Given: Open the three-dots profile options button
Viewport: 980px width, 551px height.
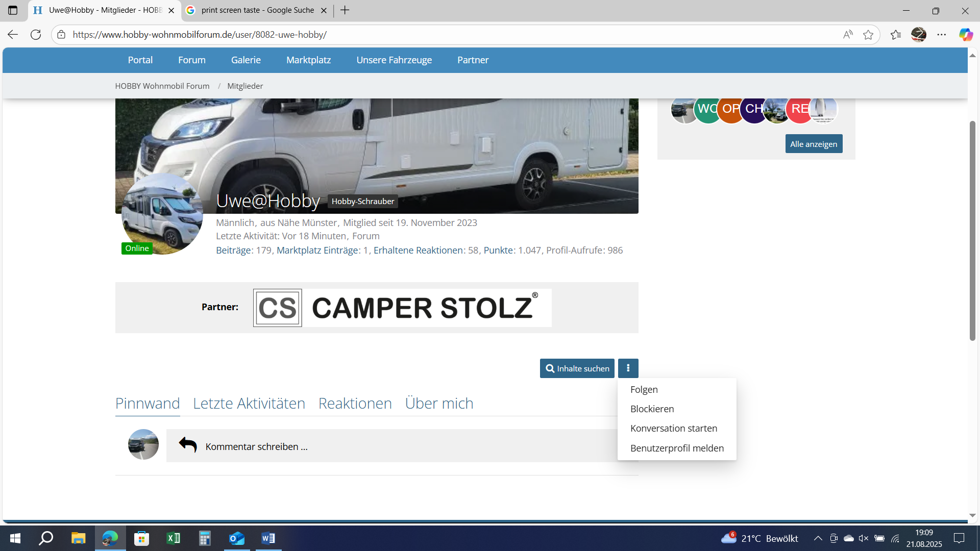Looking at the screenshot, I should tap(628, 368).
